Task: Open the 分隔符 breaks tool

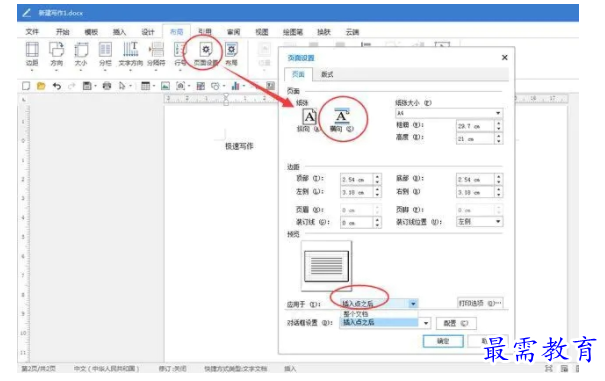Action: [x=156, y=54]
